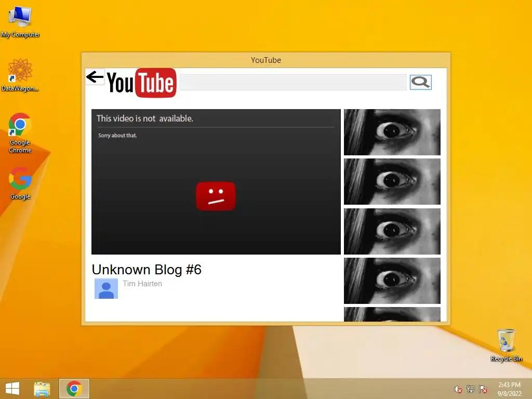Click the blue user avatar of Tim Hairten
The image size is (532, 399).
pos(106,288)
